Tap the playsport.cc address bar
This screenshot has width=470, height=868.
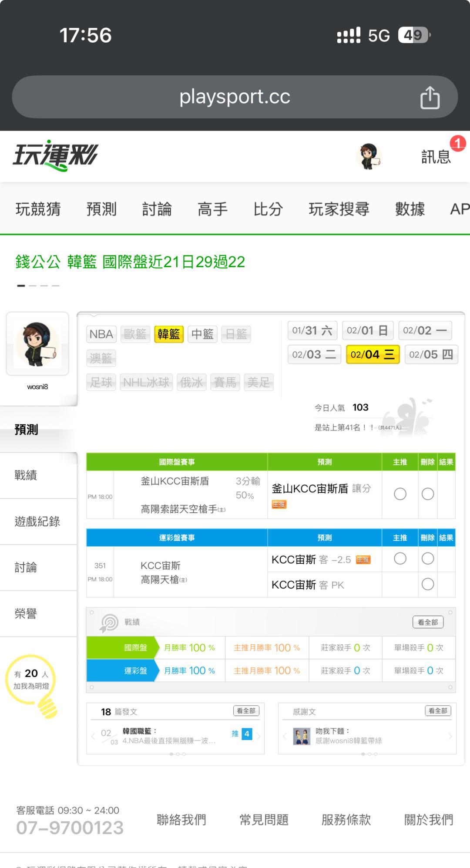235,97
